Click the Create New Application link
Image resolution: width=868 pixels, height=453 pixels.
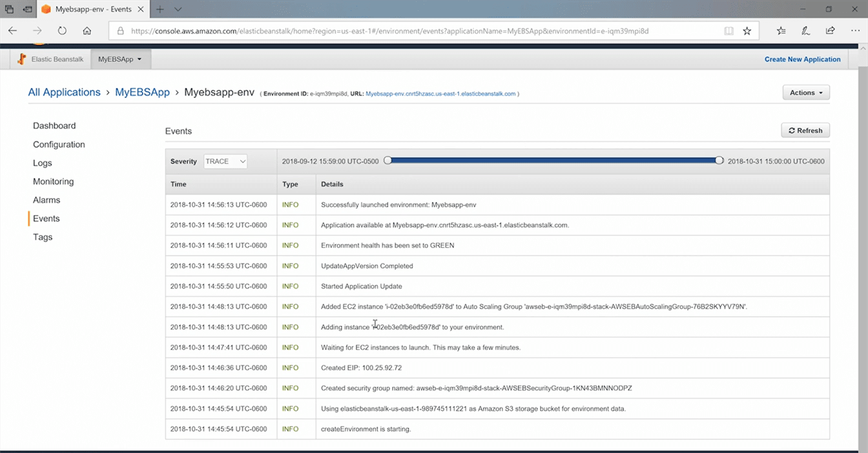802,59
